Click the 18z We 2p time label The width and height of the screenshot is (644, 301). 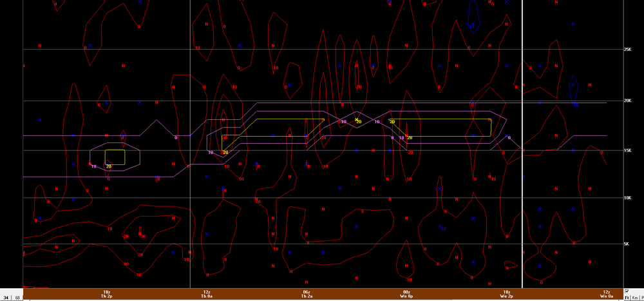[506, 294]
